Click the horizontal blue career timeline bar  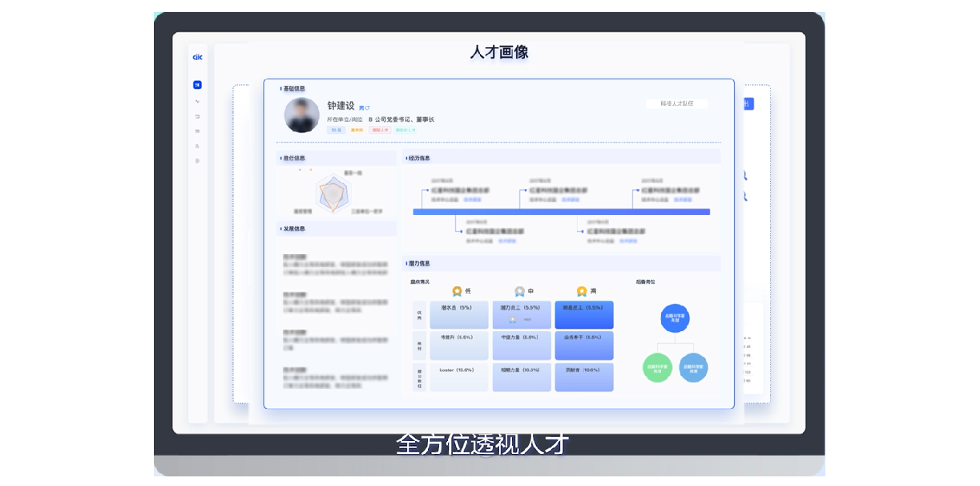tap(561, 212)
